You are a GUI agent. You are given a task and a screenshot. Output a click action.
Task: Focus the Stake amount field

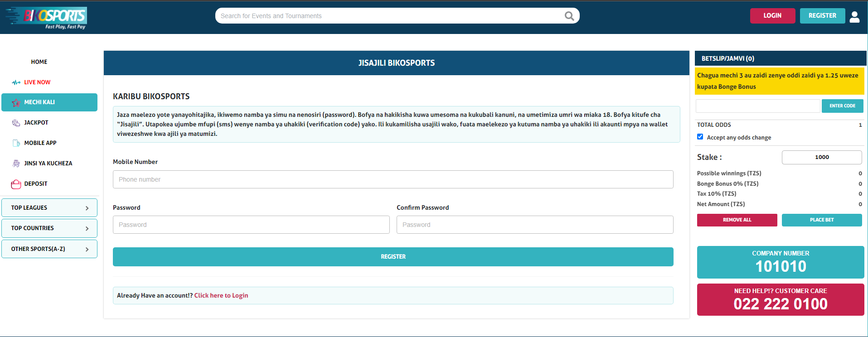click(x=822, y=157)
